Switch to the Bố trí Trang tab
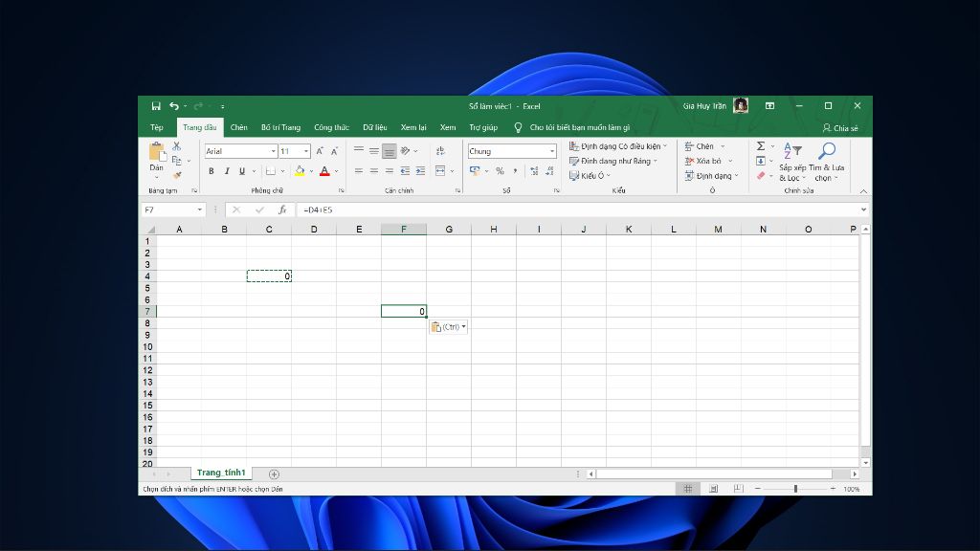The width and height of the screenshot is (980, 551). [280, 127]
